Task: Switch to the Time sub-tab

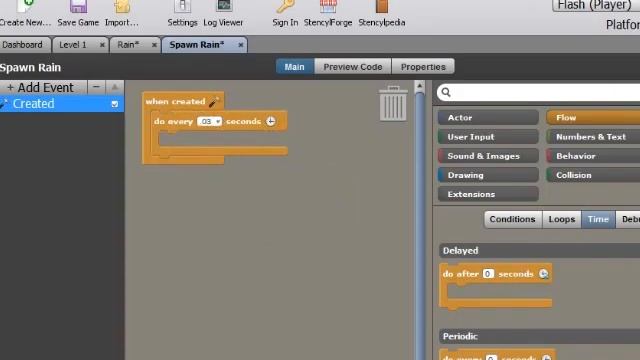Action: (598, 219)
